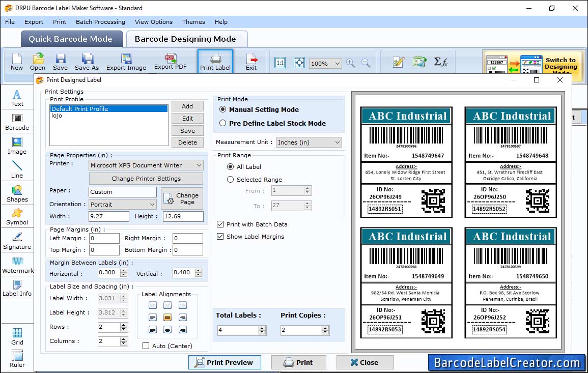Open the Printer dropdown
The height and width of the screenshot is (373, 588).
[199, 165]
